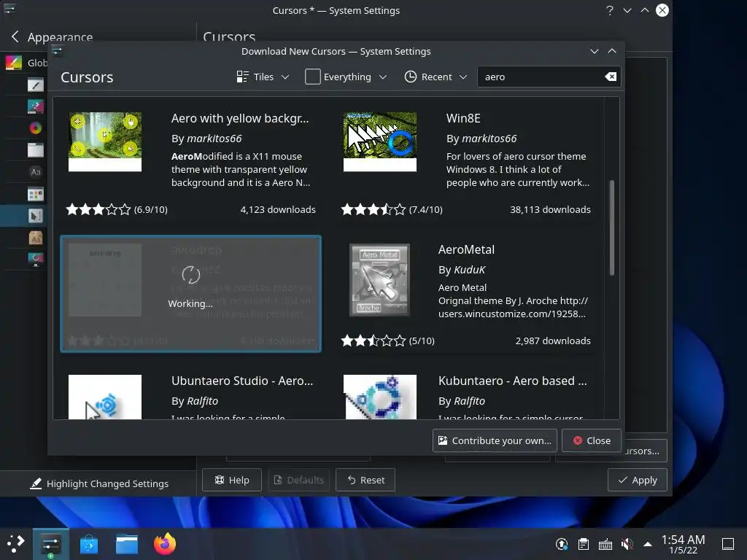Open the Kubuntaero cursor thumbnail

379,397
